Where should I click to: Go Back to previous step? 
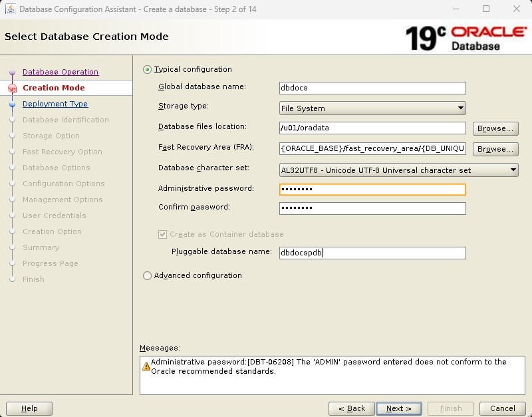click(x=352, y=408)
